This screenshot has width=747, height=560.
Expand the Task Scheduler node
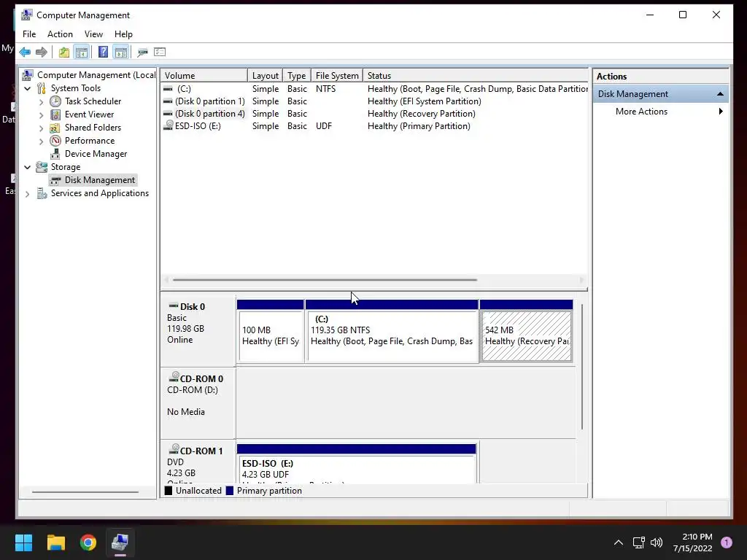tap(41, 102)
